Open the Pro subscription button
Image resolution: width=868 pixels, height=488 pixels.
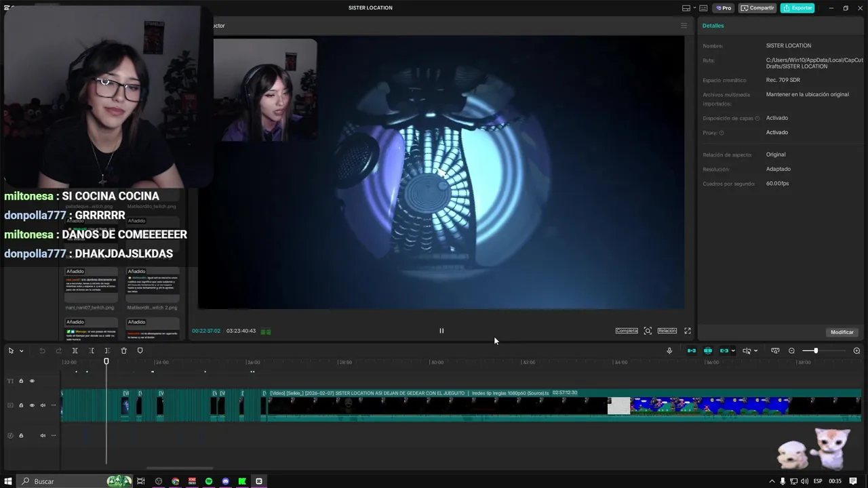tap(724, 8)
